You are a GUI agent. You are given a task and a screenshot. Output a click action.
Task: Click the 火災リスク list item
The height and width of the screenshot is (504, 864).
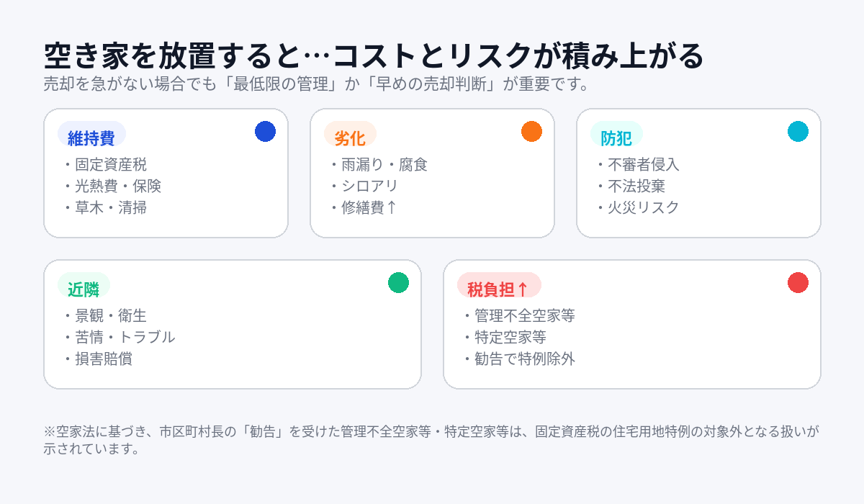click(643, 208)
